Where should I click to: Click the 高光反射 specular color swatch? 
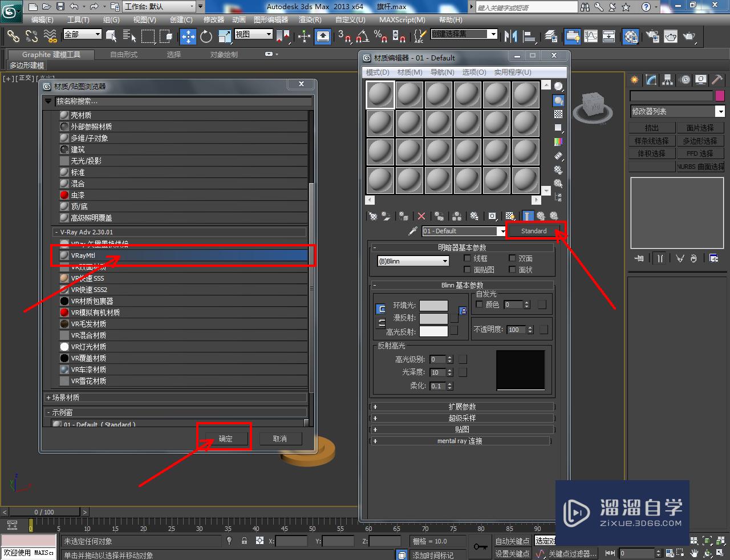pyautogui.click(x=433, y=331)
